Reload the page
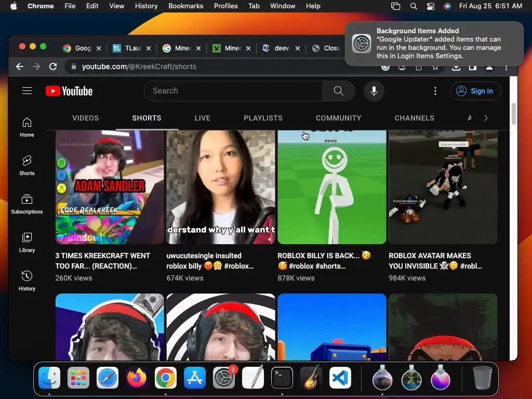This screenshot has width=532, height=399. 53,66
